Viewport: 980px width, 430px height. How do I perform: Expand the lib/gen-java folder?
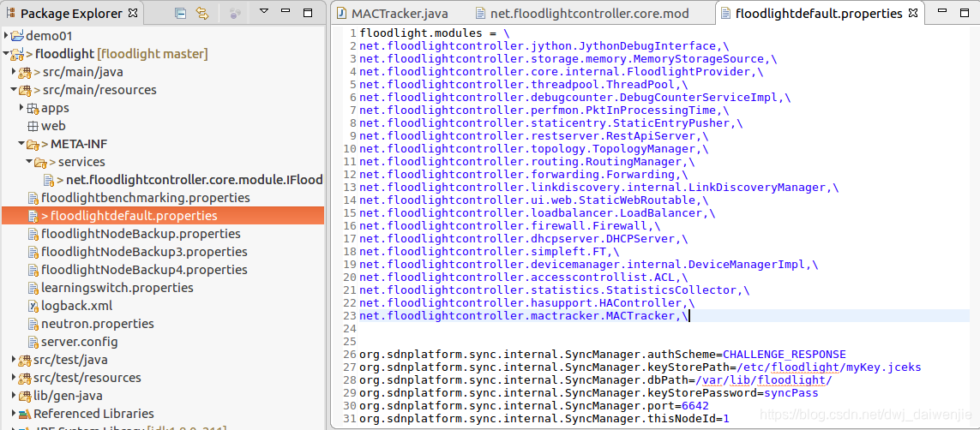(x=14, y=396)
